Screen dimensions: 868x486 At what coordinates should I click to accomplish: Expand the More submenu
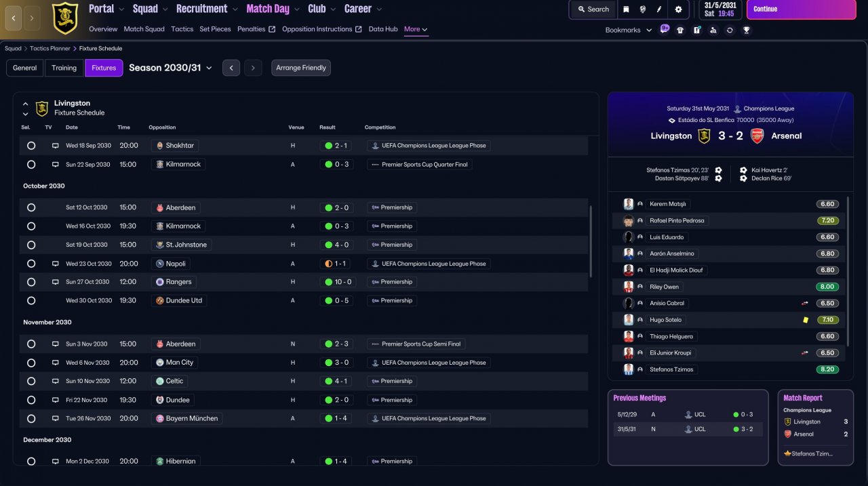pyautogui.click(x=416, y=29)
